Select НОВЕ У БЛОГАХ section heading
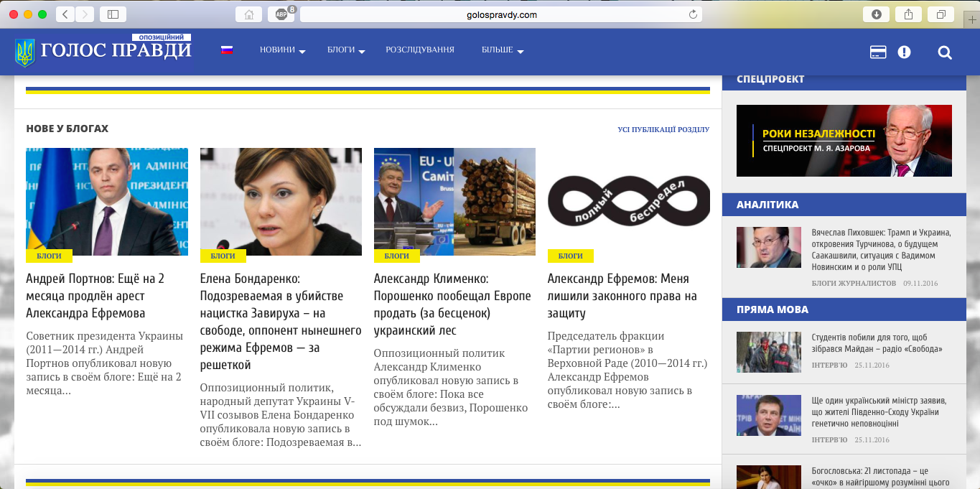 click(x=67, y=129)
